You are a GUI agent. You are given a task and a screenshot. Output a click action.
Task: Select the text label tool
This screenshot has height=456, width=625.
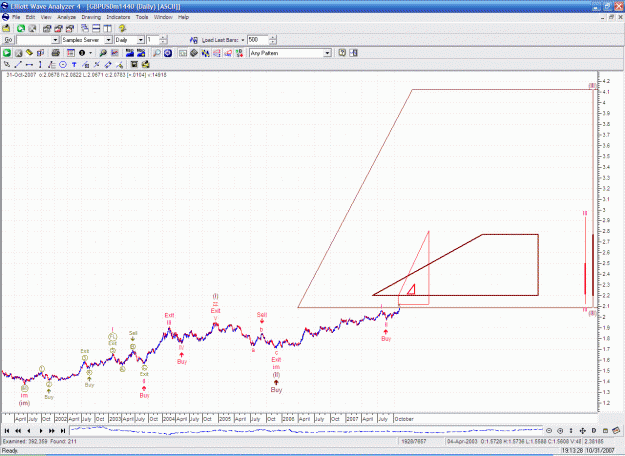(x=74, y=65)
